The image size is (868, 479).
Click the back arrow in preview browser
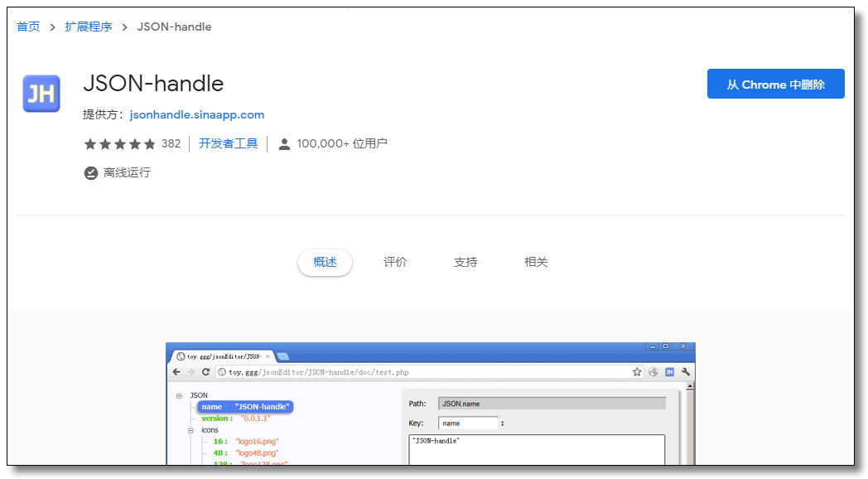click(176, 372)
